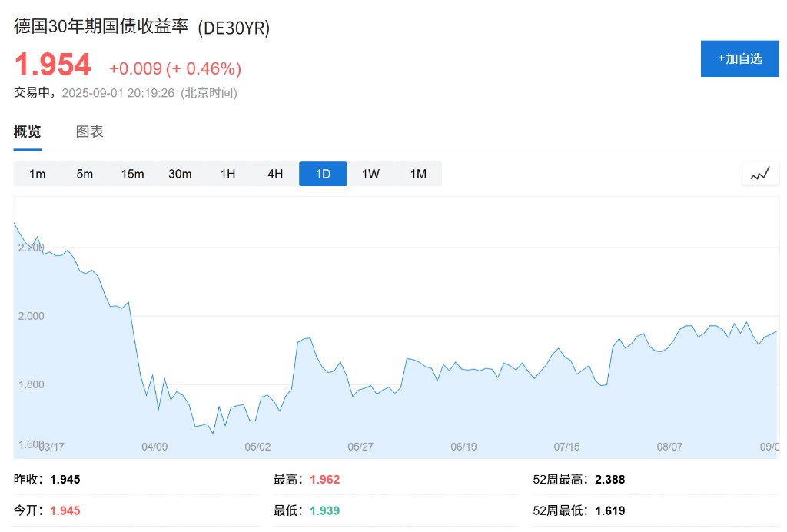This screenshot has width=787, height=532.
Task: Click the 2.200 y-axis label
Action: pos(31,248)
